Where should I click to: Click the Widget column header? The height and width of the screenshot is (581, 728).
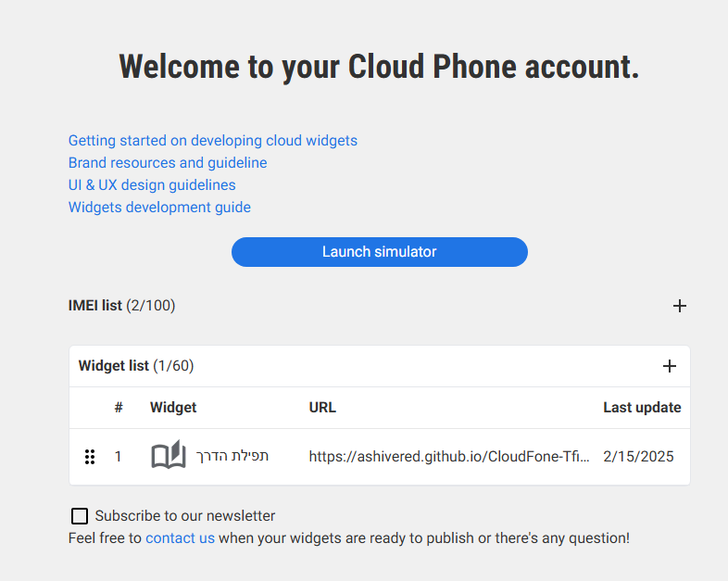(x=173, y=408)
